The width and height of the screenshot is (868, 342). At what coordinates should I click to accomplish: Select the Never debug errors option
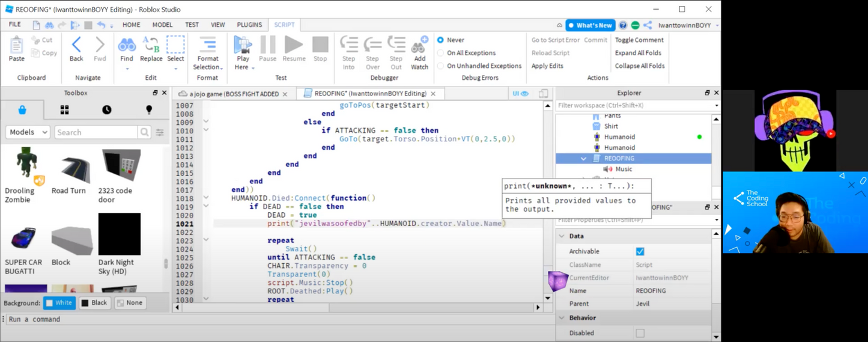coord(440,40)
